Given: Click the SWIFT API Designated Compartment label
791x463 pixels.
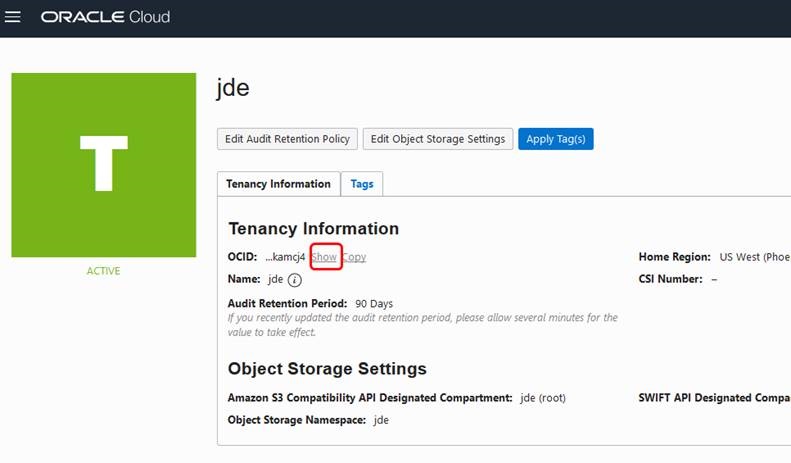Looking at the screenshot, I should tap(714, 398).
